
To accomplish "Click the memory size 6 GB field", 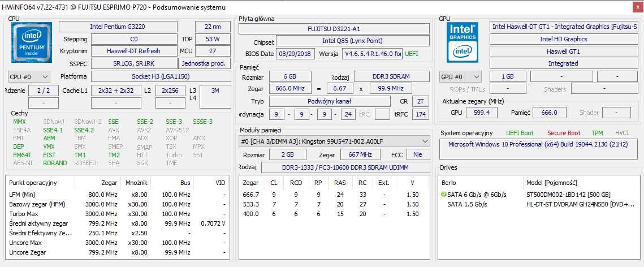I will coord(290,76).
